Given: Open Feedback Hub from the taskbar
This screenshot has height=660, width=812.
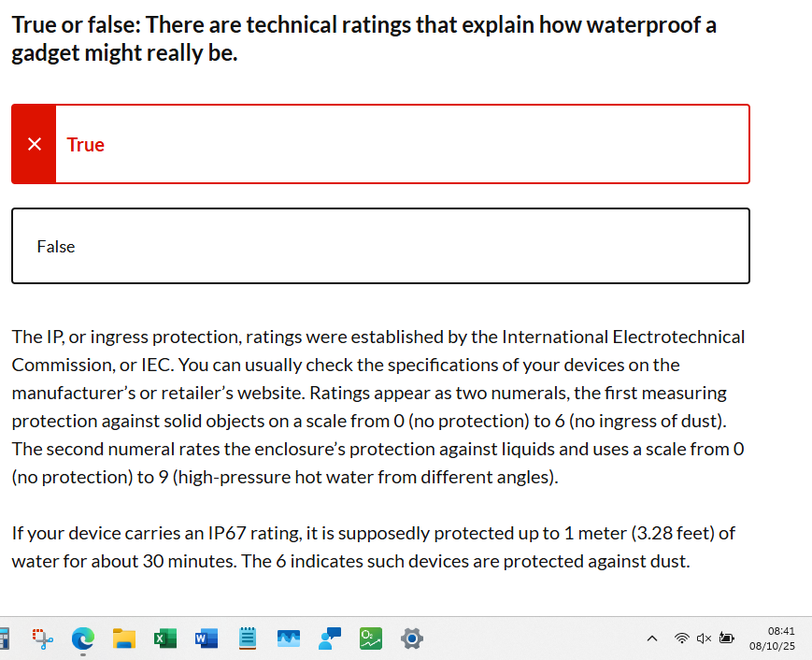Looking at the screenshot, I should pyautogui.click(x=329, y=638).
